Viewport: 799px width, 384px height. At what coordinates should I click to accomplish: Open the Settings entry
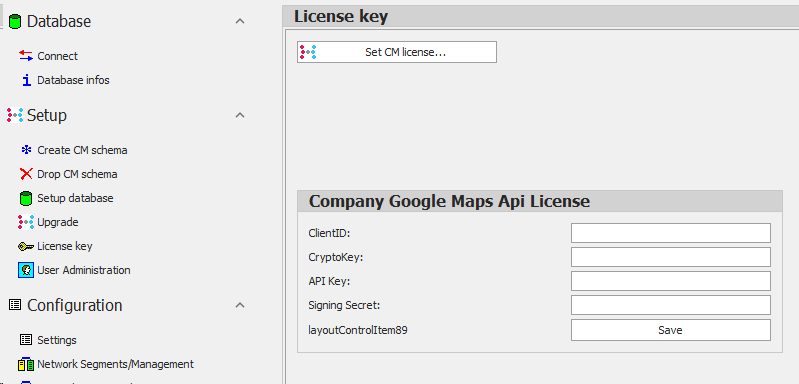(x=57, y=340)
